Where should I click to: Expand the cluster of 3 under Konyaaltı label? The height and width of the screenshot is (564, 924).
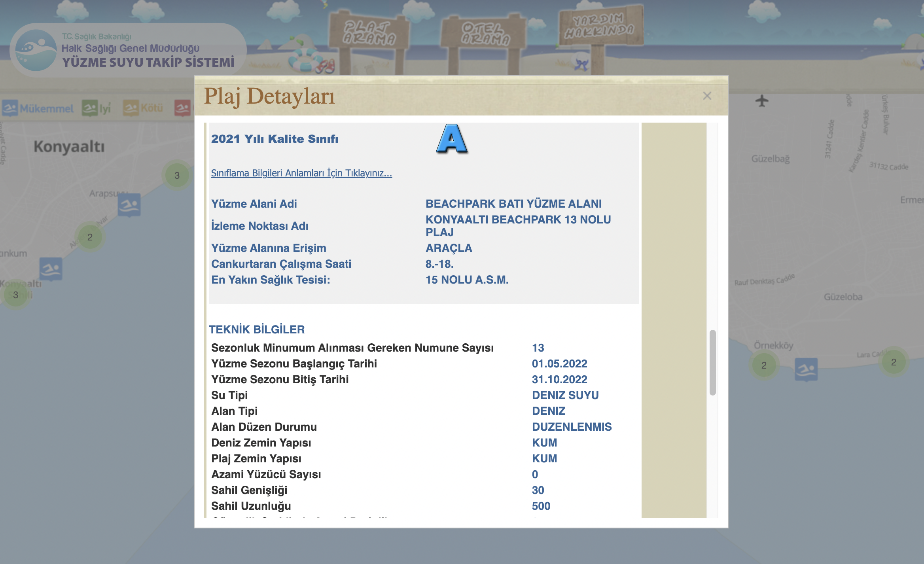click(x=177, y=175)
